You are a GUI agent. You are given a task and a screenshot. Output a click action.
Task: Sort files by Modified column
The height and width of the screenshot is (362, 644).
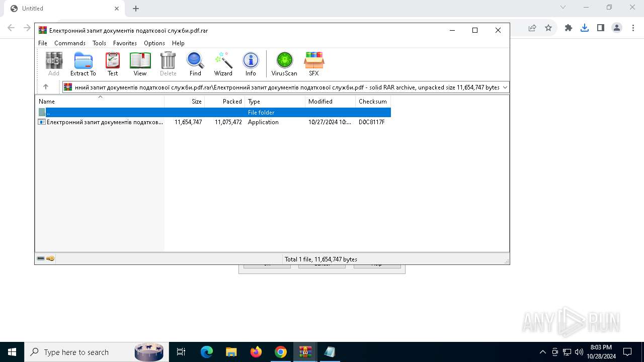tap(331, 102)
